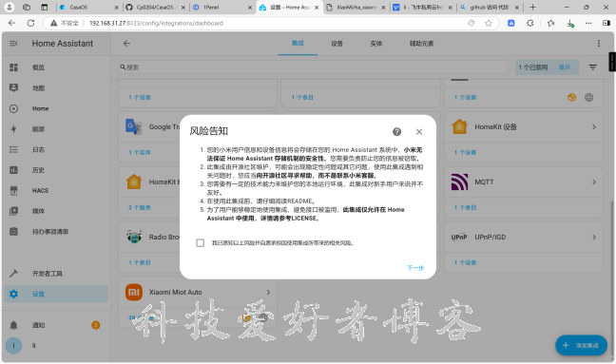Viewport: 616px width, 364px height.
Task: Show the 1 disabled integration
Action: tap(565, 67)
